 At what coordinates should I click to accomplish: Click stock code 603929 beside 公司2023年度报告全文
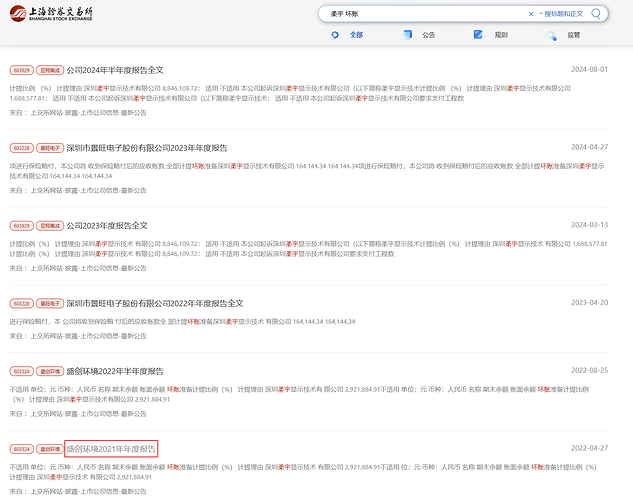tap(22, 226)
